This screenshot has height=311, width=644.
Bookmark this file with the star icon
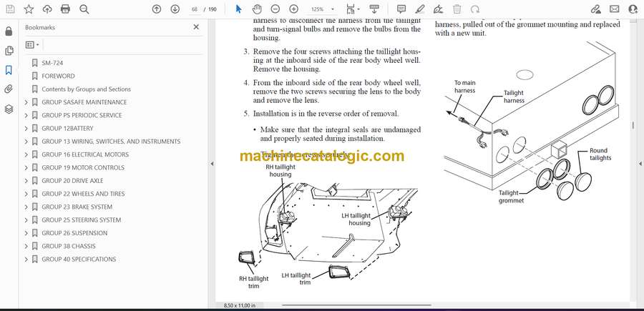click(29, 9)
